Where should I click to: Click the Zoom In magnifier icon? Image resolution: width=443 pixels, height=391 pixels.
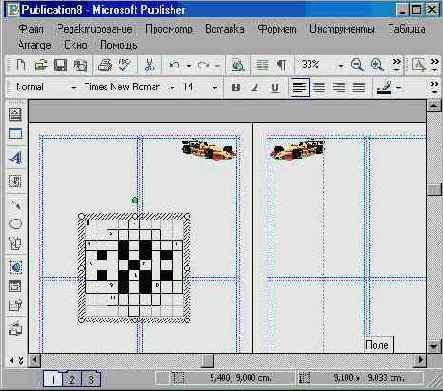(377, 65)
